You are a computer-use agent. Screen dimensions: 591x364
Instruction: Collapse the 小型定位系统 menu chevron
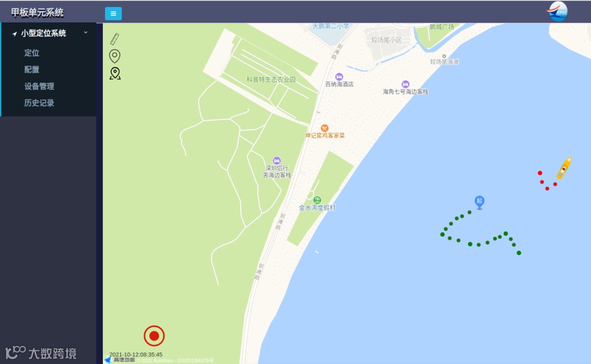coord(85,33)
